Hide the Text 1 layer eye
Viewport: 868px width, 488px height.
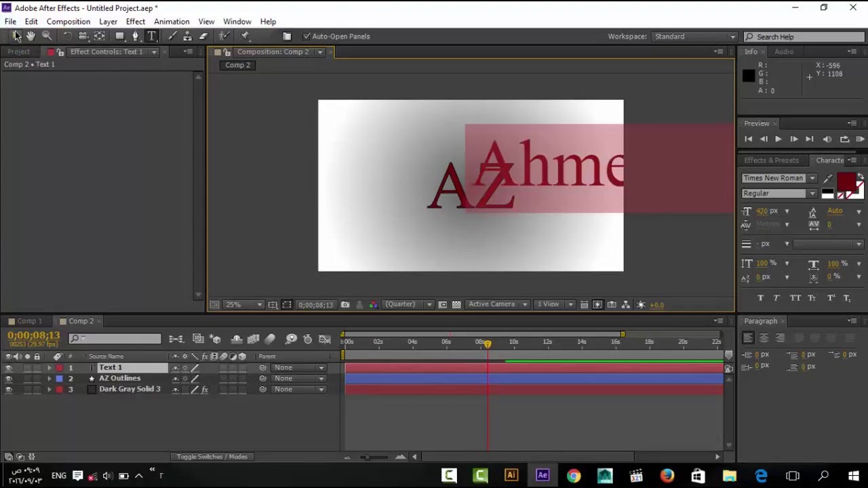[8, 368]
